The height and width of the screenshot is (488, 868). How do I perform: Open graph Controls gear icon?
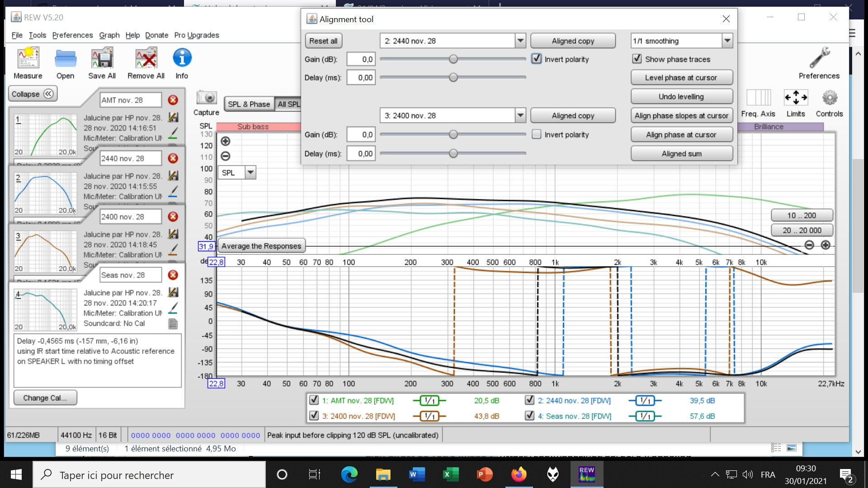tap(829, 98)
